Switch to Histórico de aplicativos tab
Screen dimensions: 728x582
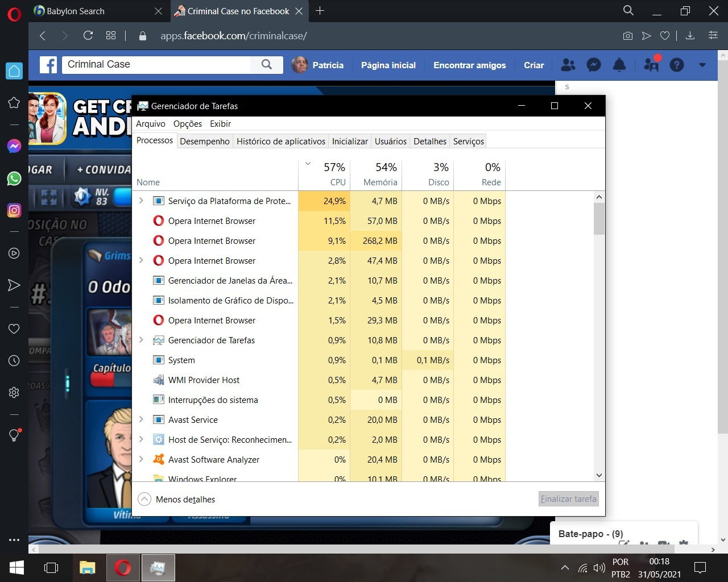click(x=281, y=141)
